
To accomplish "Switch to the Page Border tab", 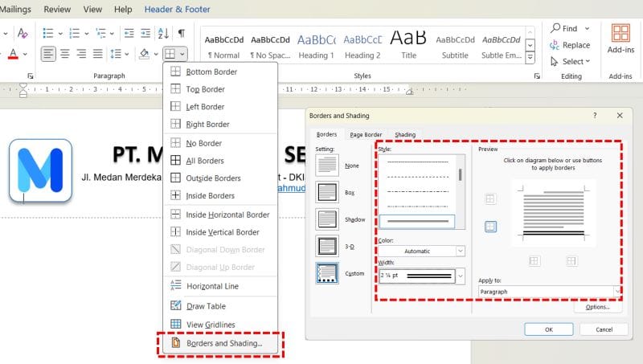I will [366, 135].
